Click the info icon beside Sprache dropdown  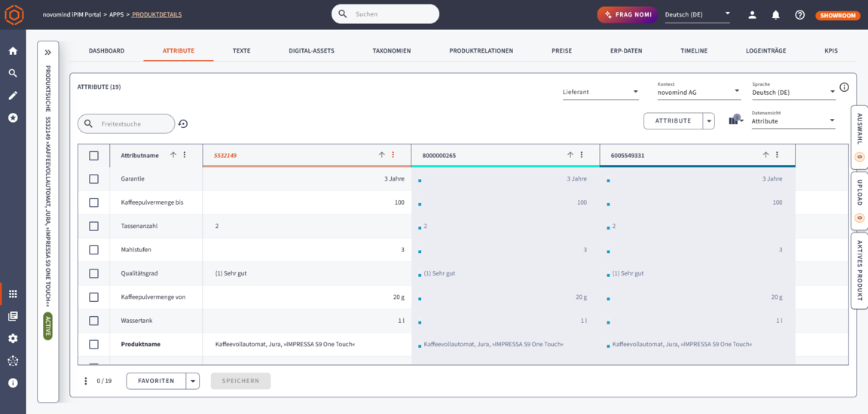[844, 87]
